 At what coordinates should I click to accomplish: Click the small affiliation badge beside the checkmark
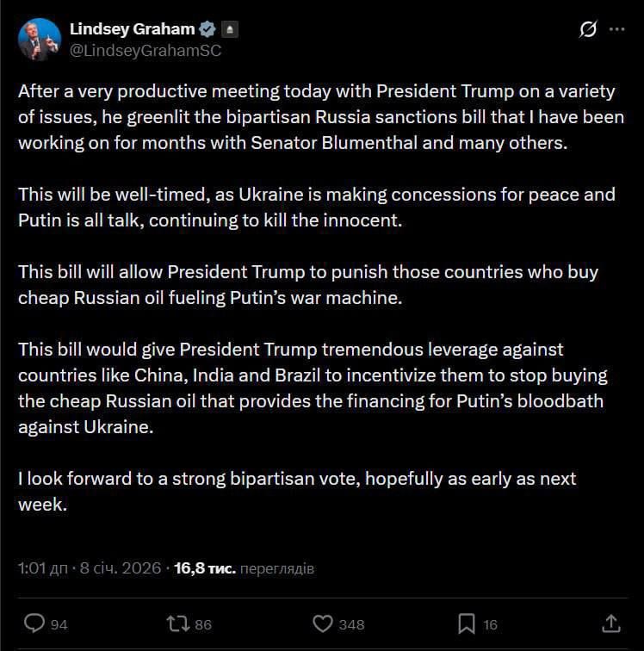229,29
